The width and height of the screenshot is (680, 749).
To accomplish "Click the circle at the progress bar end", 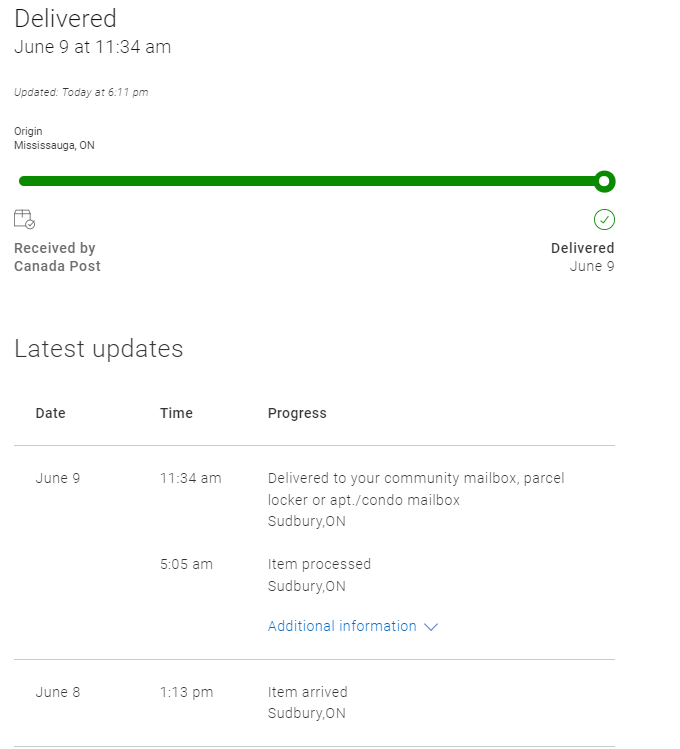I will click(x=604, y=181).
